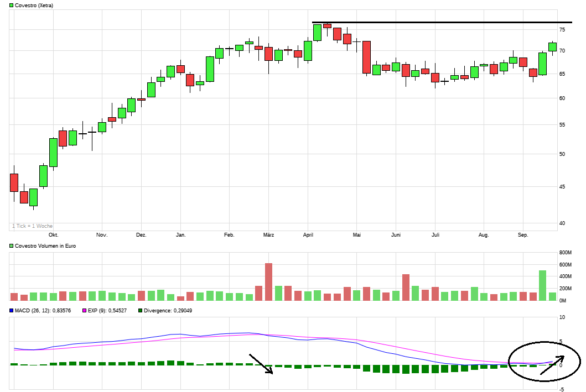Click the Okt. month axis label

tap(54, 235)
